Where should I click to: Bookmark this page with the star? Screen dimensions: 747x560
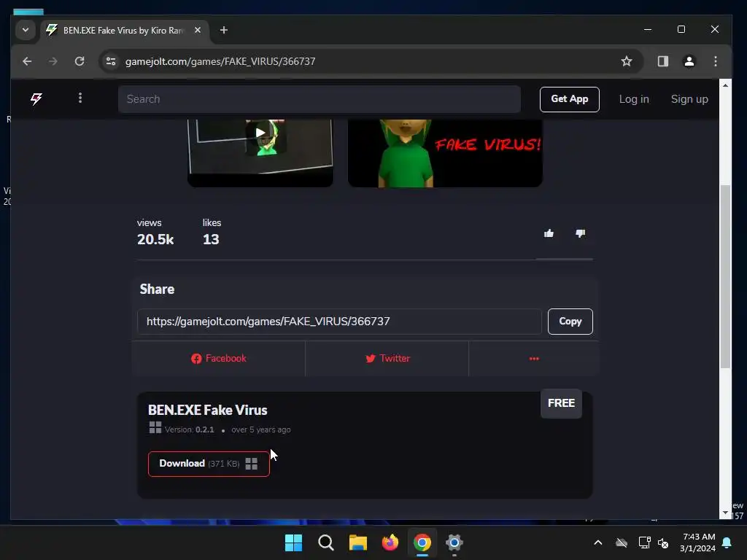coord(627,61)
